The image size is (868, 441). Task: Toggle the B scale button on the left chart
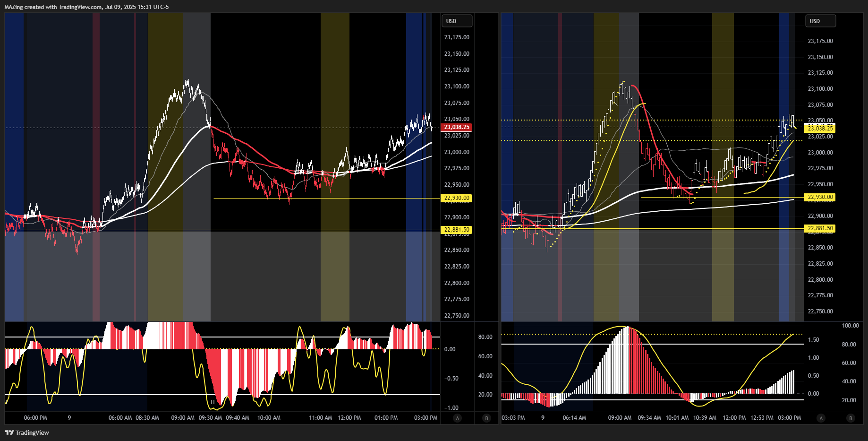486,418
